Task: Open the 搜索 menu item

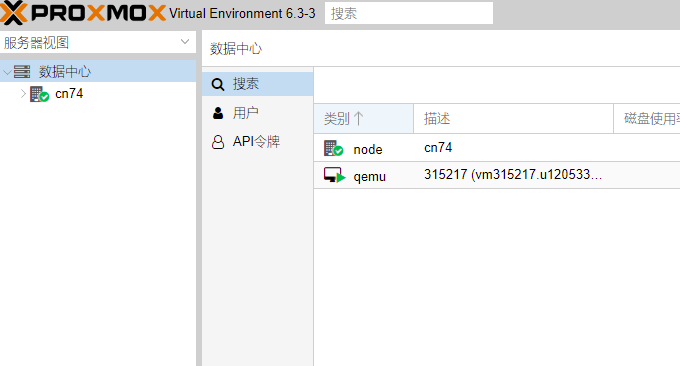Action: tap(258, 84)
